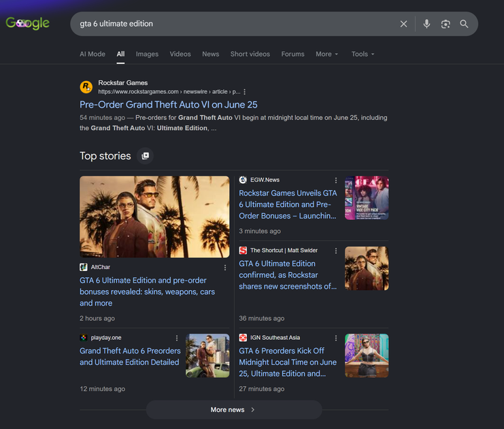Click the rockstargames.com URL breadcrumb
This screenshot has width=504, height=429.
pos(169,92)
